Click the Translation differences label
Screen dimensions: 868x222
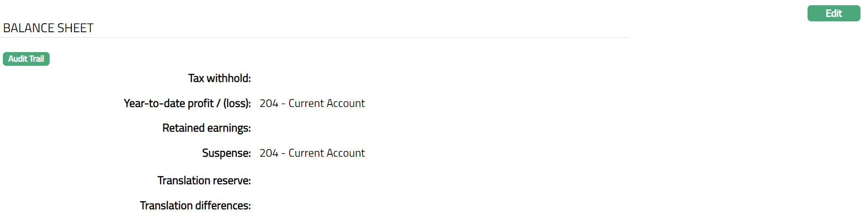point(195,205)
